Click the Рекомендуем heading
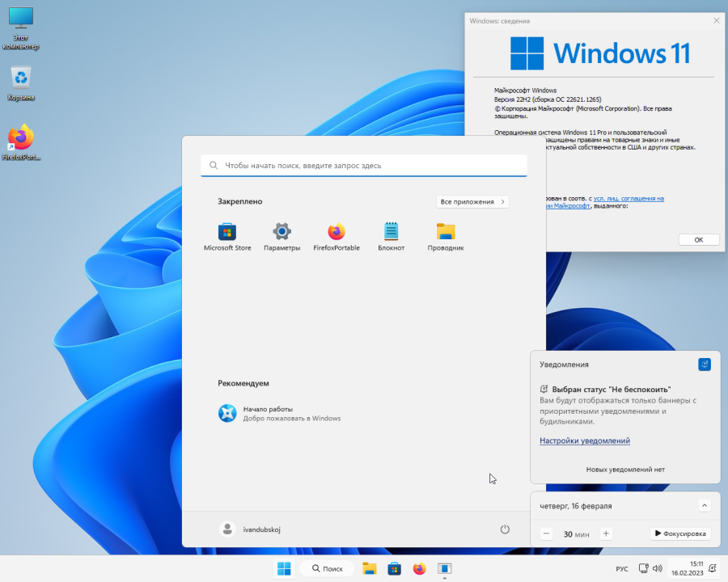 pyautogui.click(x=243, y=383)
